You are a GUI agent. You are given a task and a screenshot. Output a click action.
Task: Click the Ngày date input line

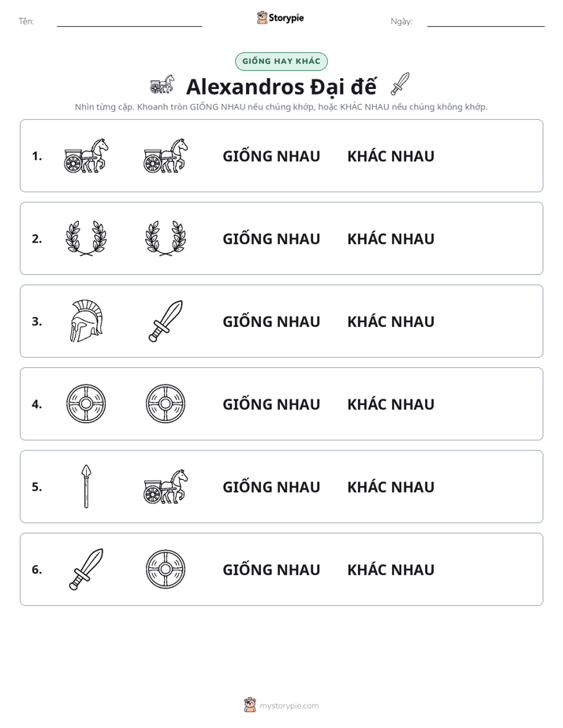(x=486, y=21)
